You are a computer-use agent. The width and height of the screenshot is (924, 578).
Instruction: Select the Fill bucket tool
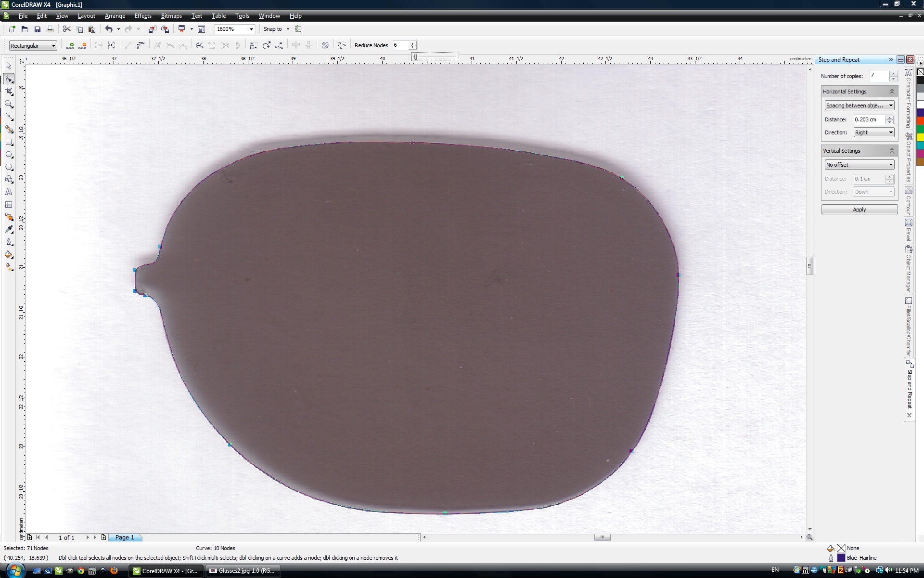pyautogui.click(x=9, y=254)
